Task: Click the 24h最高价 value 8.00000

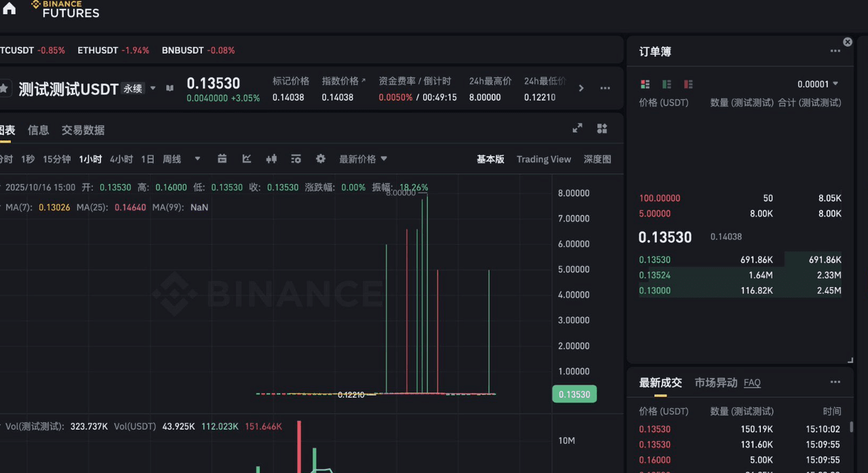Action: (x=485, y=97)
